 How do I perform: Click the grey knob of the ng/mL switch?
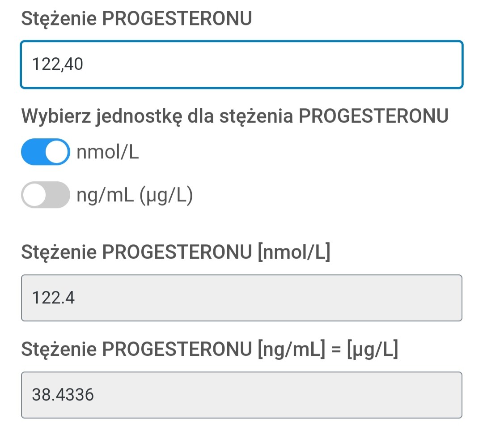tap(34, 195)
